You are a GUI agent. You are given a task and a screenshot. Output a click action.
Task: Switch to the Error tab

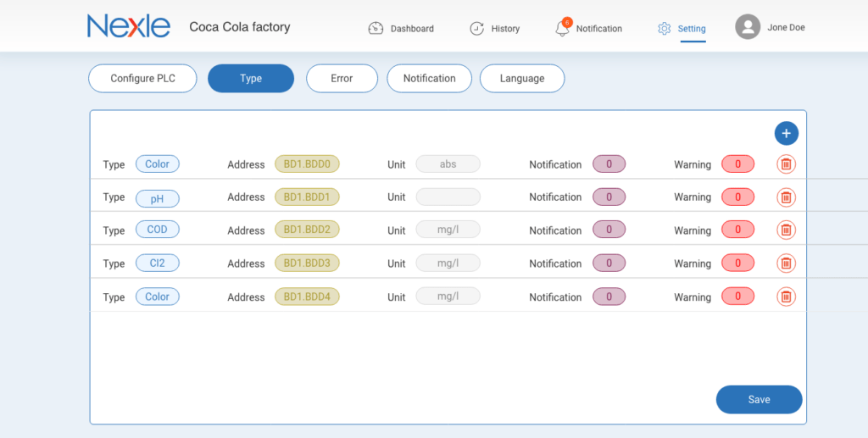[342, 78]
